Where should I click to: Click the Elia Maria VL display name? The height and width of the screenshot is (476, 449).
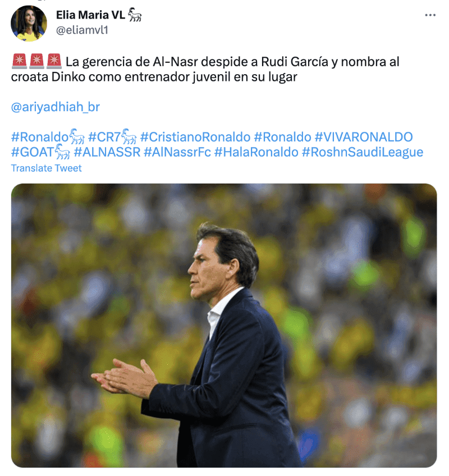(x=90, y=15)
